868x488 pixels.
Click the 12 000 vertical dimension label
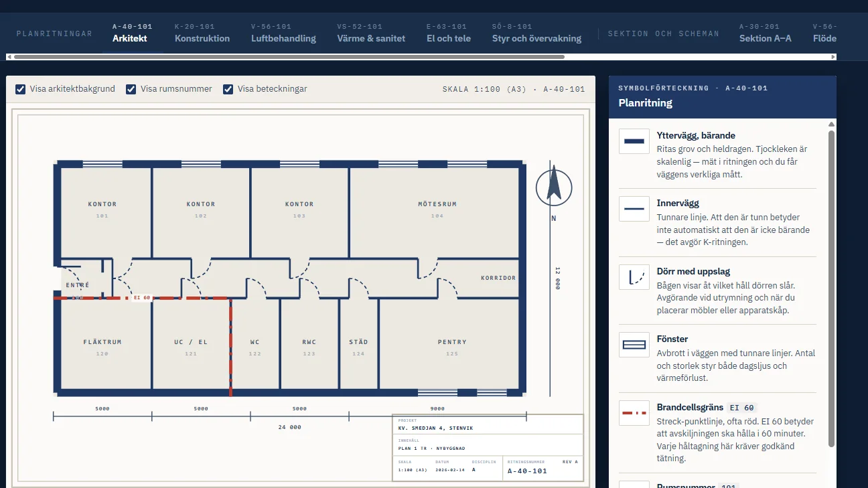pyautogui.click(x=558, y=278)
